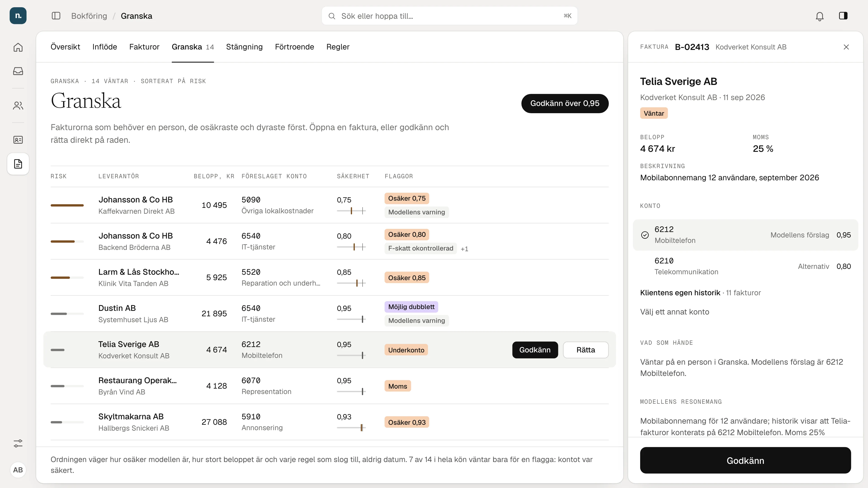Open the sliders settings icon
Image resolution: width=868 pixels, height=488 pixels.
coord(18,443)
